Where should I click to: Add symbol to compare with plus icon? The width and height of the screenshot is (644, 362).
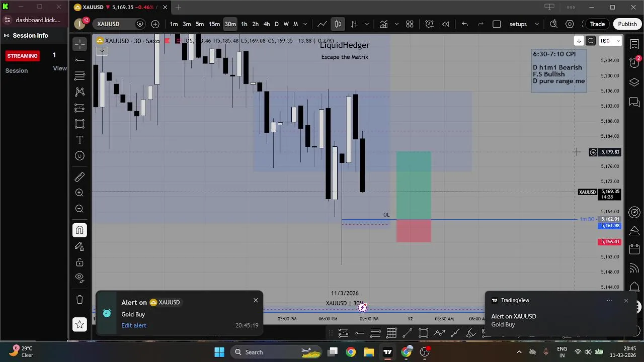click(155, 24)
